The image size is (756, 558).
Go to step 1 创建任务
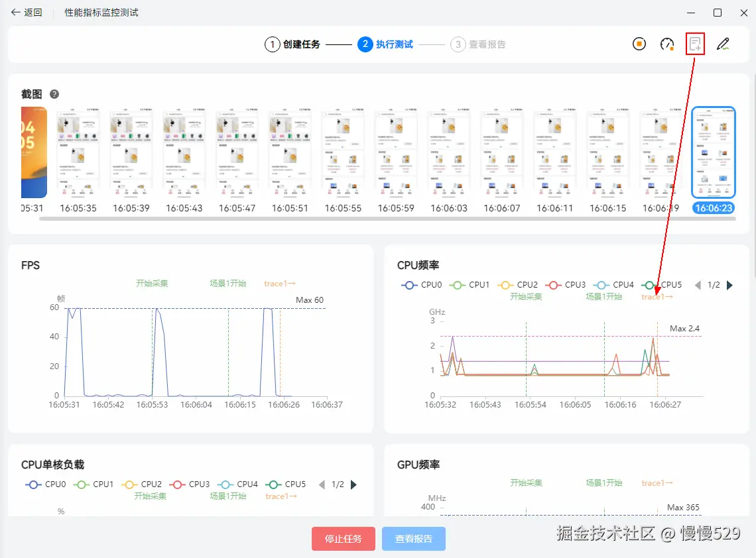pos(292,44)
